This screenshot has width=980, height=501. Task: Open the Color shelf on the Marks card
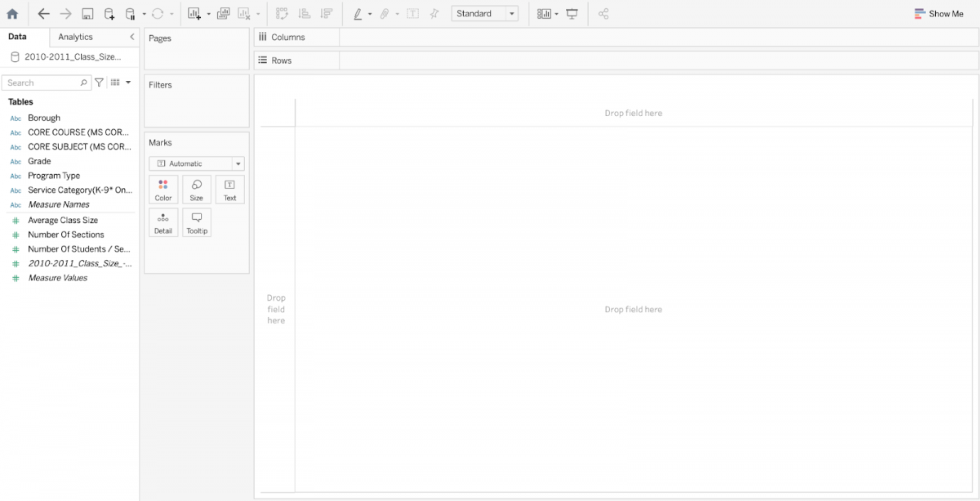pos(163,189)
